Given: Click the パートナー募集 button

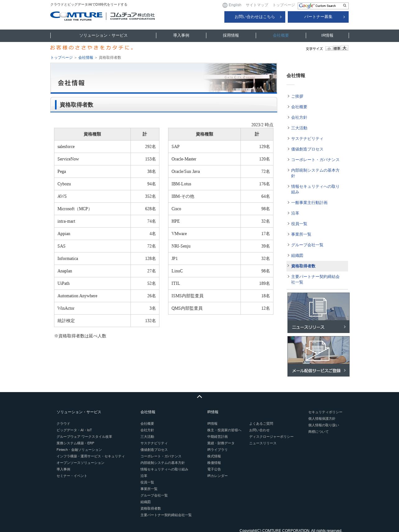Looking at the screenshot, I should [x=318, y=17].
